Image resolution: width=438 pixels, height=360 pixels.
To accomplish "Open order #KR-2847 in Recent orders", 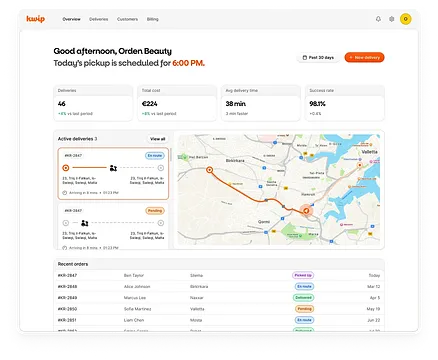I will click(x=219, y=275).
